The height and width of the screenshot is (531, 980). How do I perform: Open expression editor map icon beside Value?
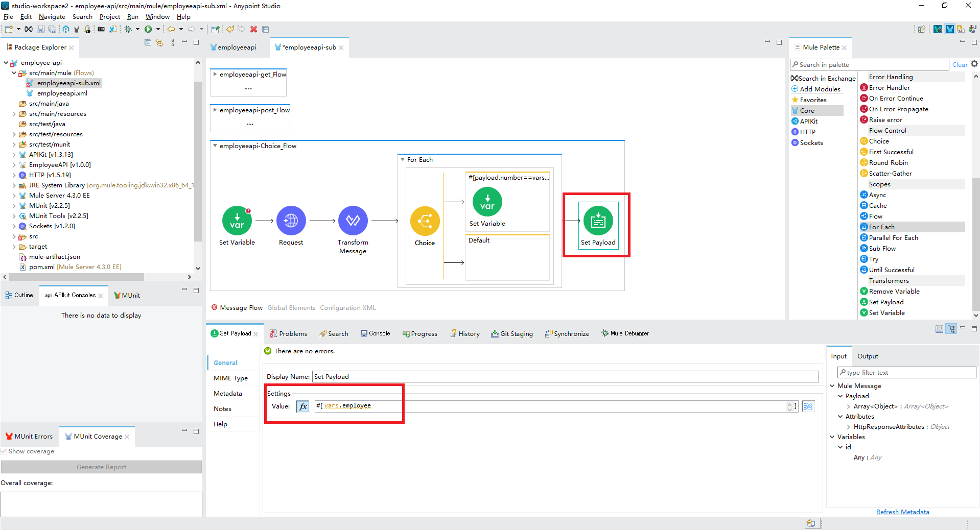pos(808,406)
